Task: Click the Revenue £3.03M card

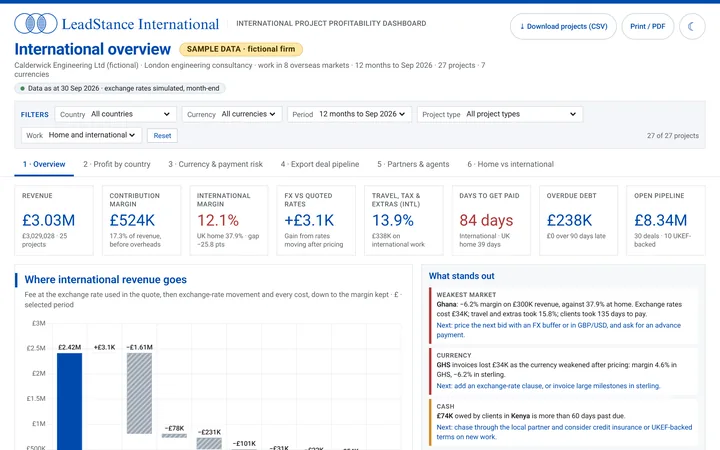Action: pyautogui.click(x=54, y=220)
